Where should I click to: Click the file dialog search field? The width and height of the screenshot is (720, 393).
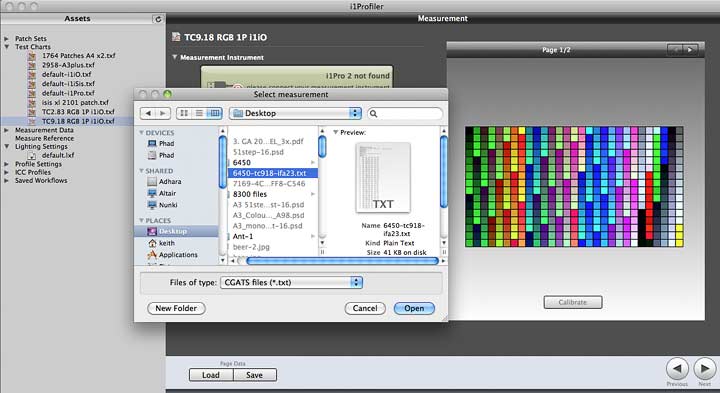405,113
